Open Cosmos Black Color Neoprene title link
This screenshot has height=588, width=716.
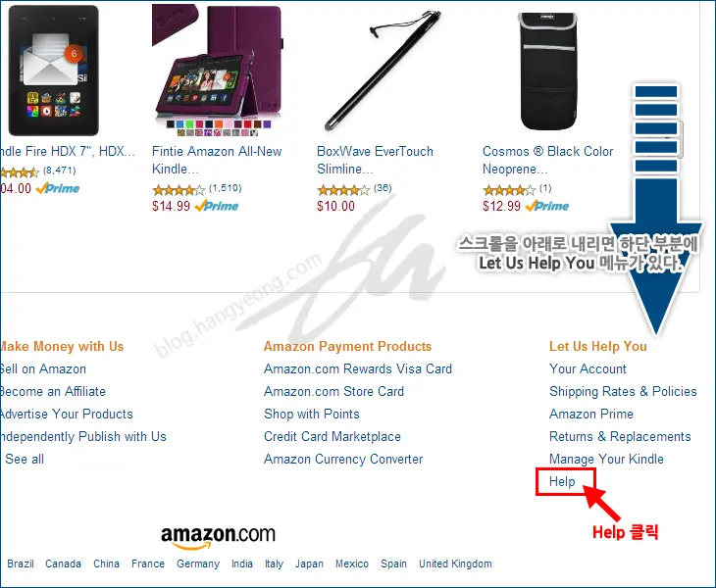click(x=547, y=160)
